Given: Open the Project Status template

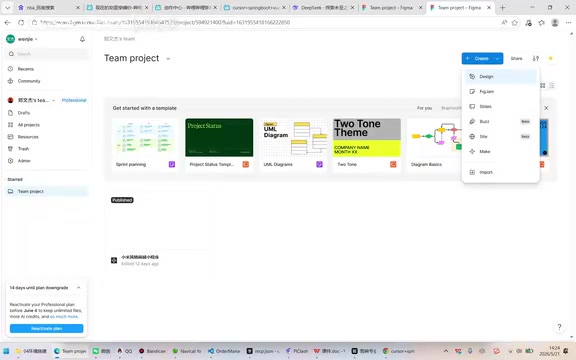Looking at the screenshot, I should (219, 145).
